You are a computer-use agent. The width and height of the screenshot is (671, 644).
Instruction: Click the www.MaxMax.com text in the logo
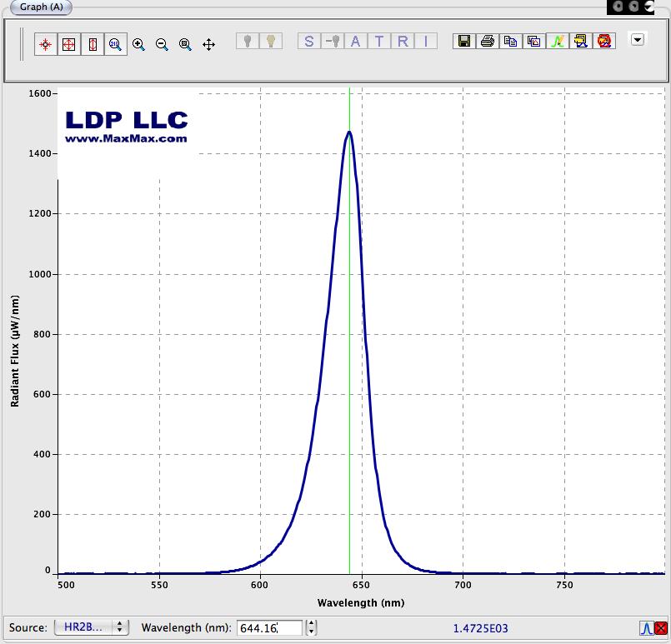click(126, 138)
